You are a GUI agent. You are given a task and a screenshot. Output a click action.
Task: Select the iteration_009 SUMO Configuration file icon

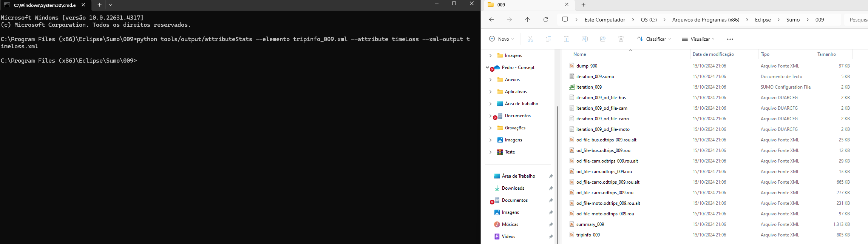pyautogui.click(x=572, y=87)
